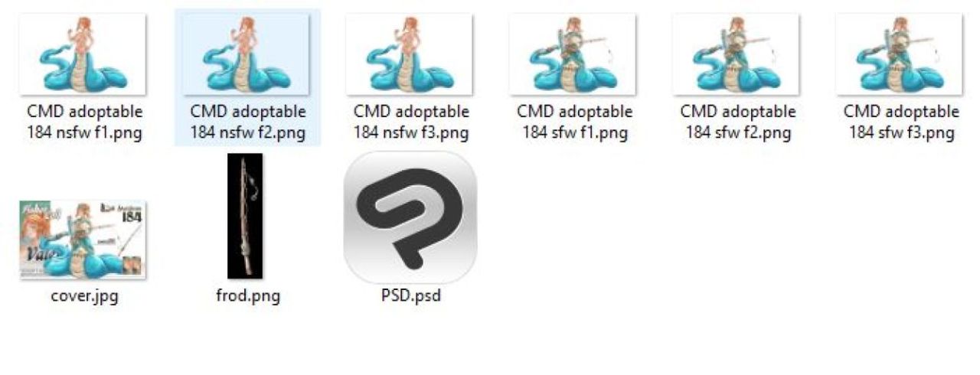The image size is (980, 375).
Task: Click the frod.png filename label
Action: point(247,295)
